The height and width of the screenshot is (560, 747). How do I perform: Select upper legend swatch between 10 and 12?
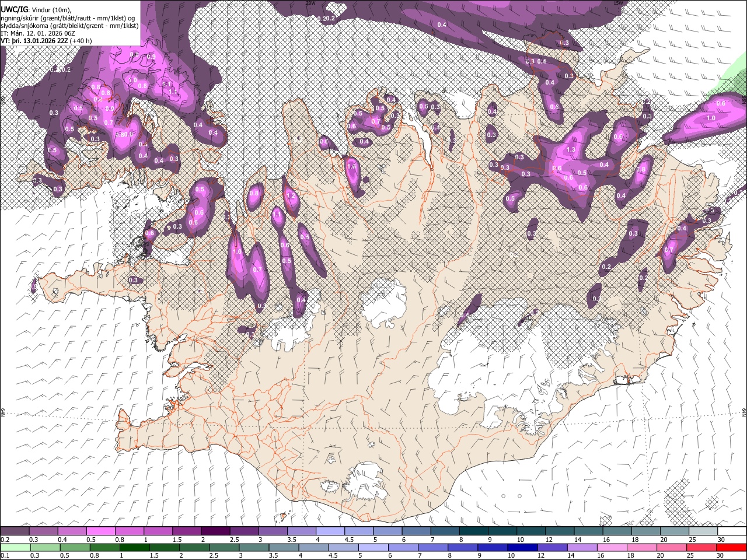[x=531, y=531]
